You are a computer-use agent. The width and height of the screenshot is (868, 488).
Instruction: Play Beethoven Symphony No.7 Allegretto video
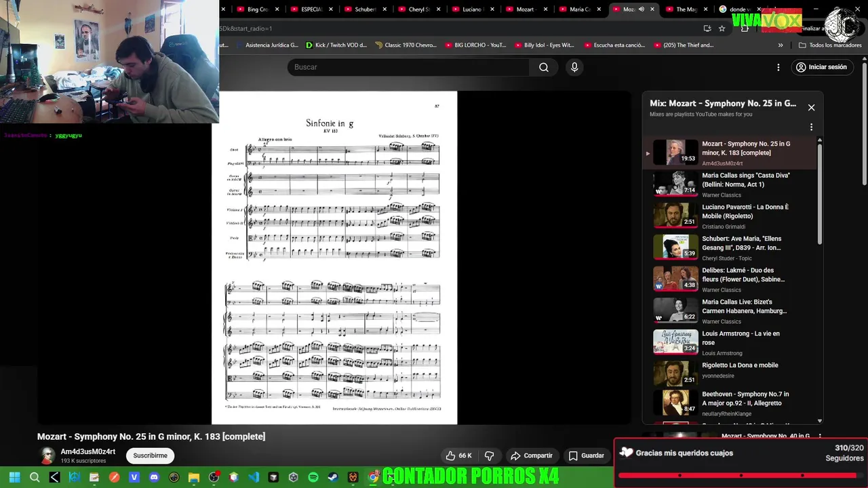click(x=731, y=403)
